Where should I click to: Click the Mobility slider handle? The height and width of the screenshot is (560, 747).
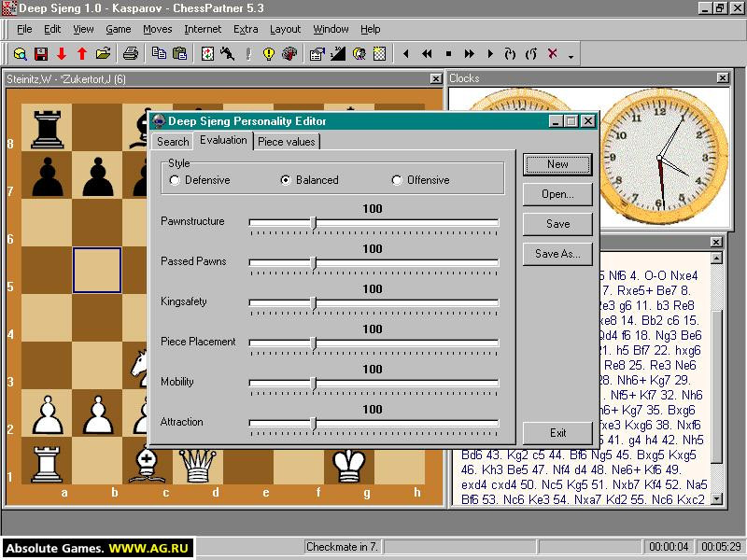314,384
